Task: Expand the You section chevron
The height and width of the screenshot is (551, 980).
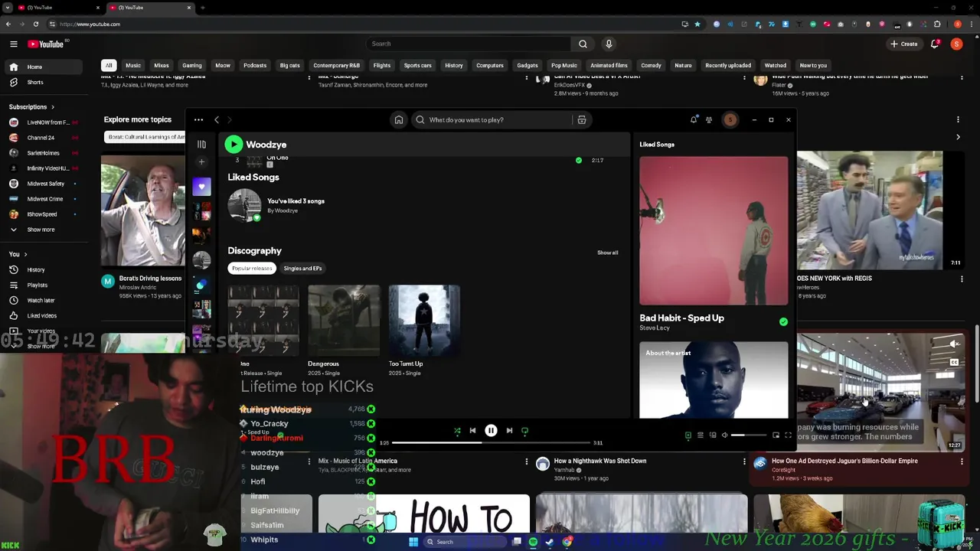Action: [25, 254]
